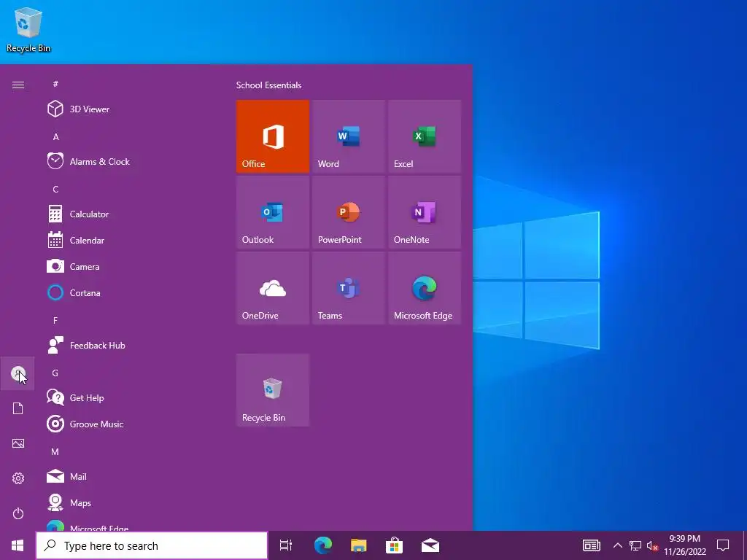Open the clock showing 9:39 PM
Viewport: 747px width, 560px height.
coord(685,545)
